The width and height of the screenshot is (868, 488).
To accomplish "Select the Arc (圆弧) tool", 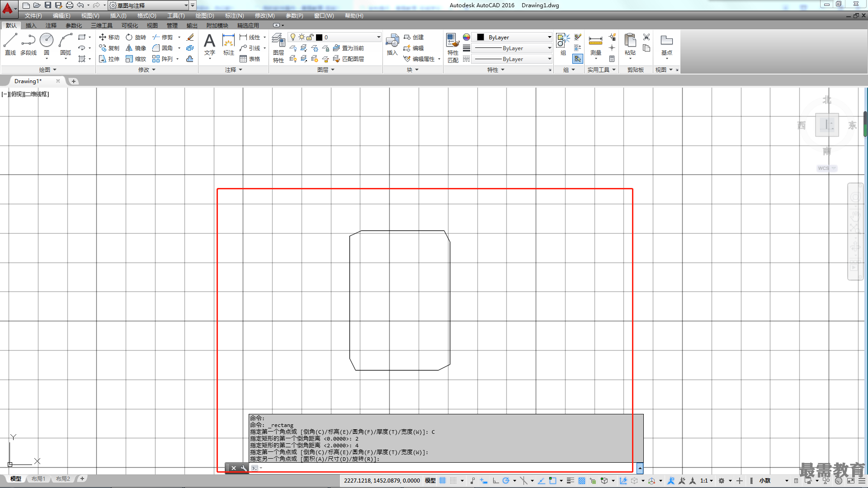I will click(x=66, y=44).
